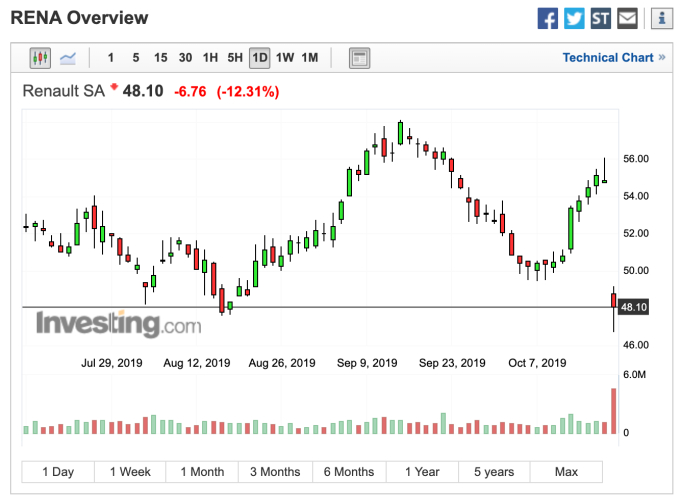Screen dimensions: 680x502
Task: Share on Facebook icon
Action: (x=547, y=19)
